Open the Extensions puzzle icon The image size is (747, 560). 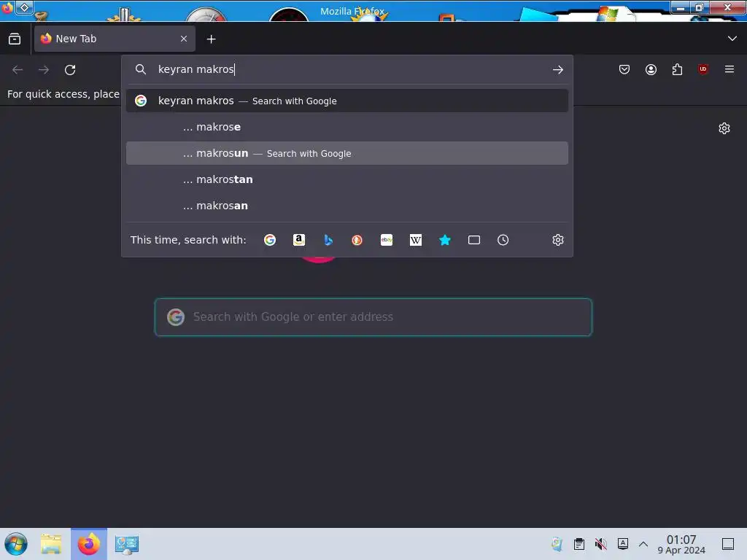click(677, 69)
